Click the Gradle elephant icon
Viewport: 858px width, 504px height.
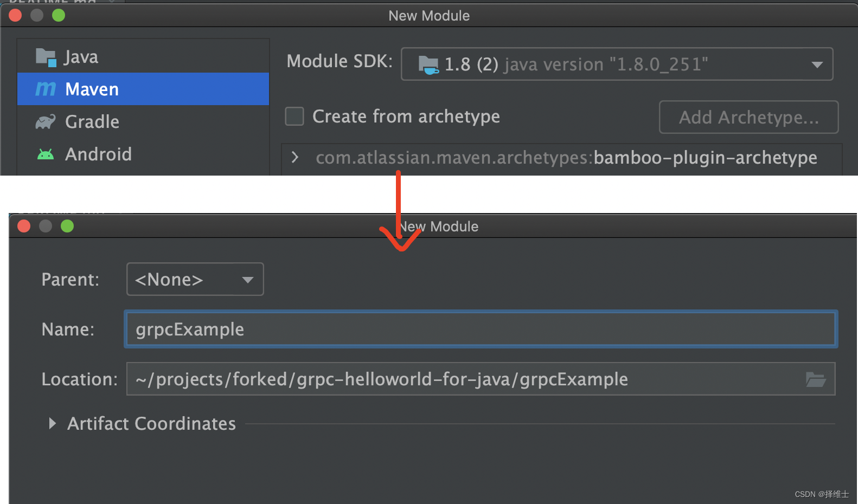click(46, 121)
